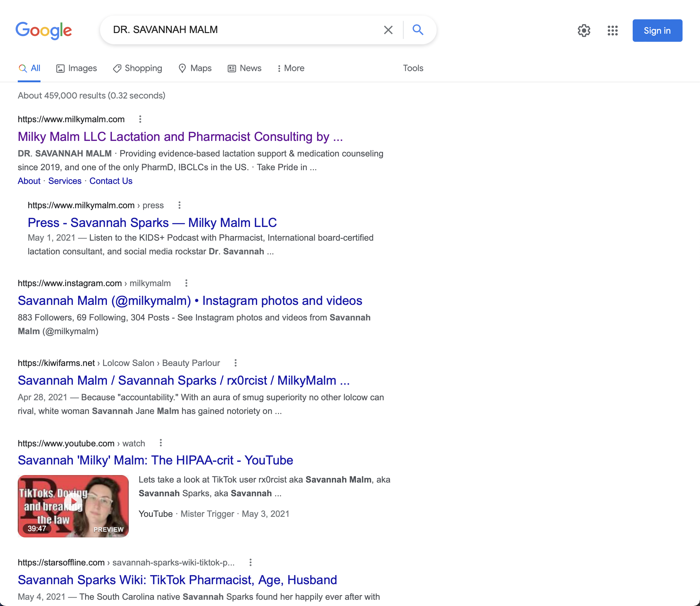Viewport: 700px width, 606px height.
Task: Open Press - Savannah Sparks — Milky Malm LLC
Action: [x=152, y=223]
